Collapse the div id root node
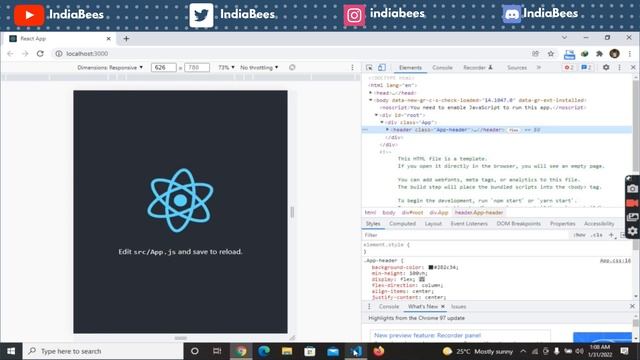Viewport: 640px width, 360px height. [376, 115]
